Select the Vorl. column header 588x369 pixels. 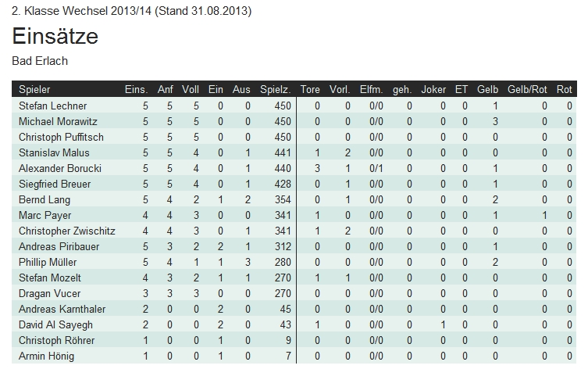coord(340,90)
